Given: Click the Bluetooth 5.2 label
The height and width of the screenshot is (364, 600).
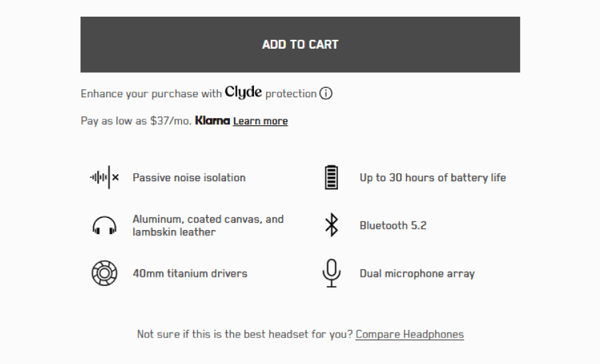Looking at the screenshot, I should (393, 225).
